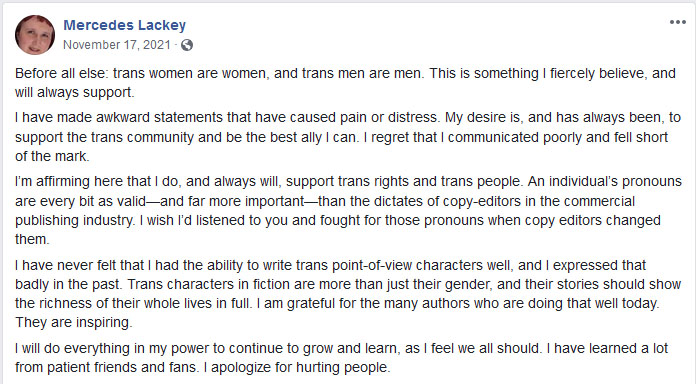Click the globe public audience icon
The height and width of the screenshot is (384, 696).
pos(187,45)
